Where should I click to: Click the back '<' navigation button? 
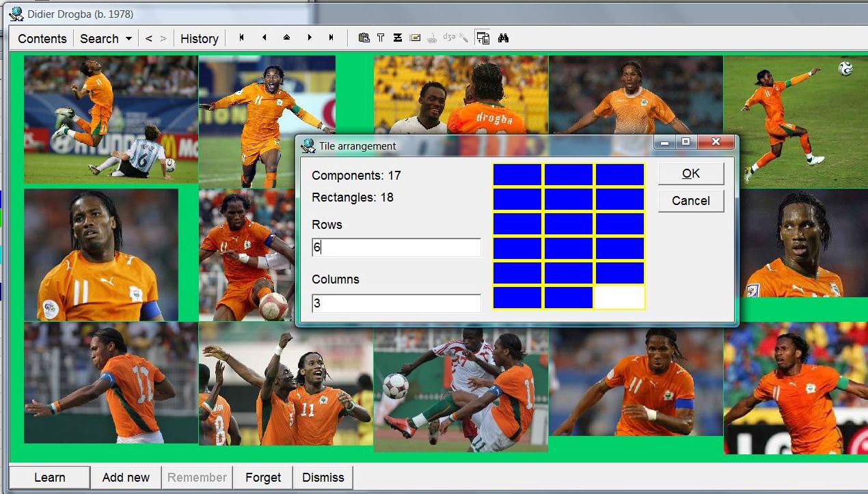149,39
